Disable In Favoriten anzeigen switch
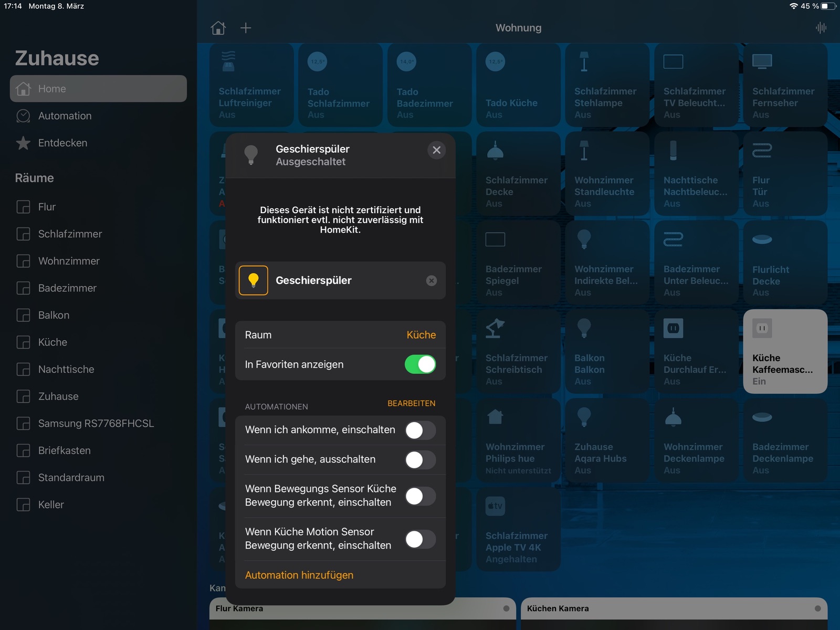The height and width of the screenshot is (630, 840). tap(420, 364)
